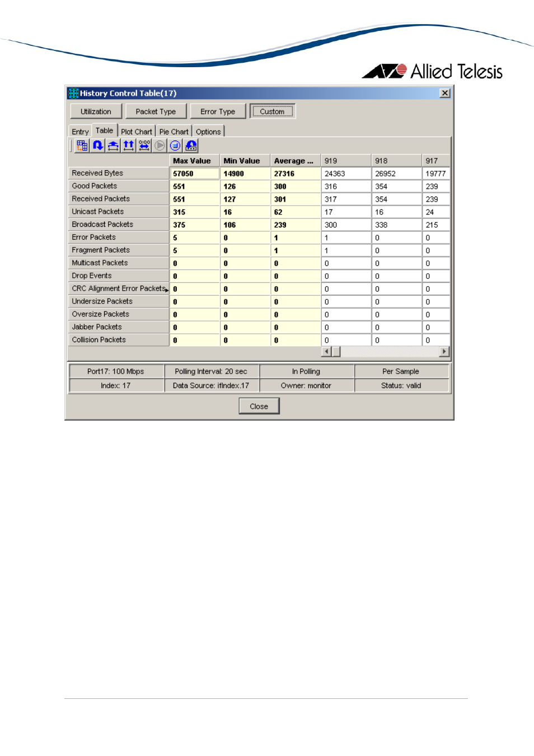Click the greyed play polling icon
This screenshot has height=756, width=534.
160,146
